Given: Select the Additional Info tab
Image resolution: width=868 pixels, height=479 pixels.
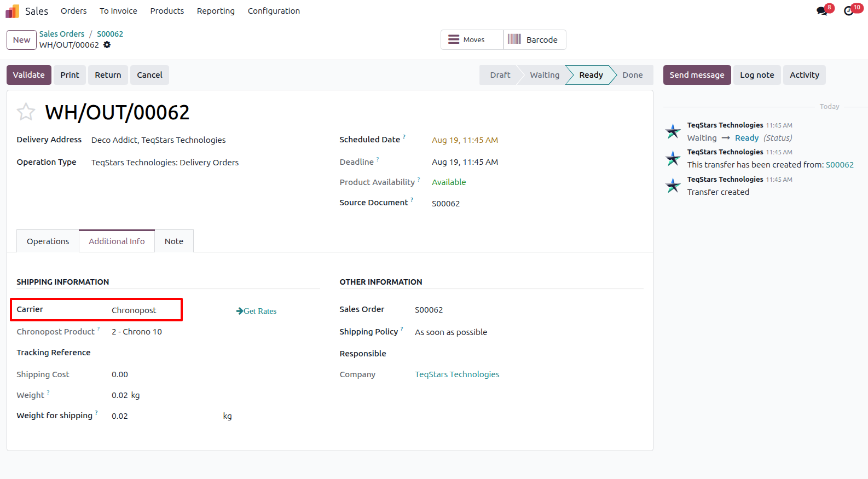Looking at the screenshot, I should click(x=117, y=241).
